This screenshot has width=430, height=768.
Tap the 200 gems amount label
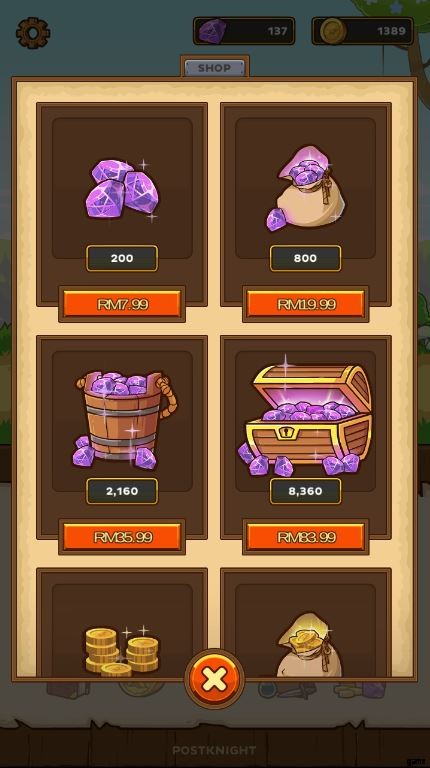[x=122, y=258]
